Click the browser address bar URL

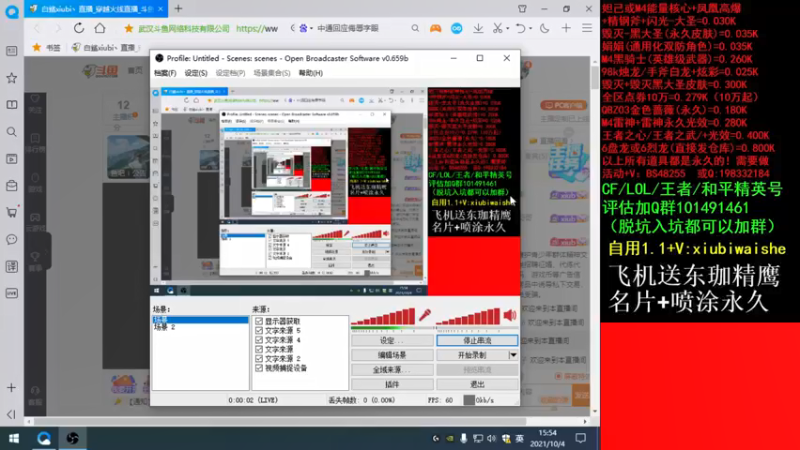click(x=257, y=29)
